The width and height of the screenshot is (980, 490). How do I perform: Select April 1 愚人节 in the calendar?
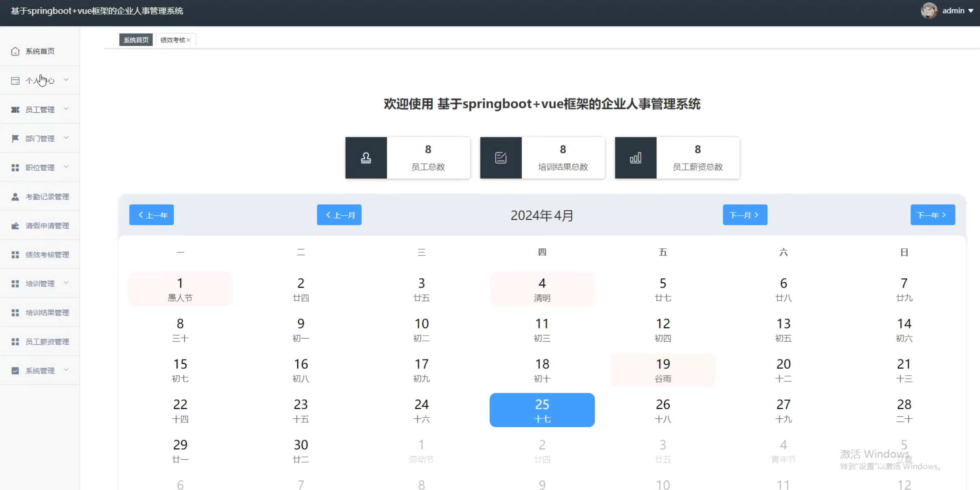(180, 289)
